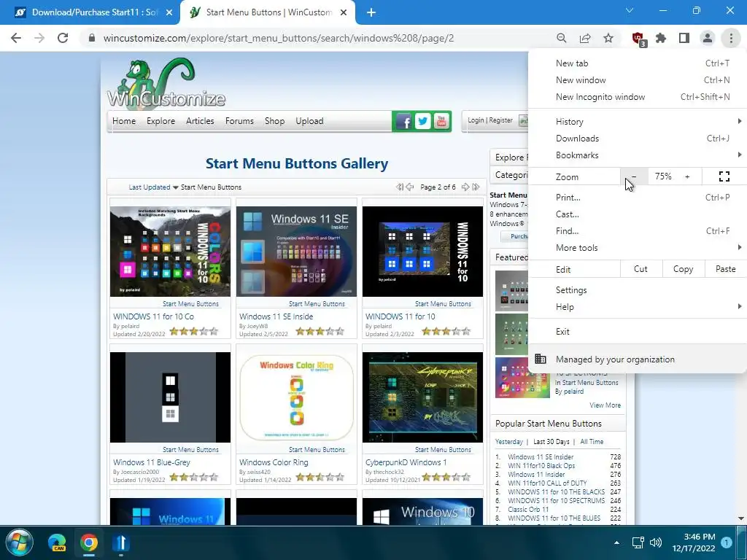
Task: Open the Extensions puzzle piece icon
Action: 661,38
